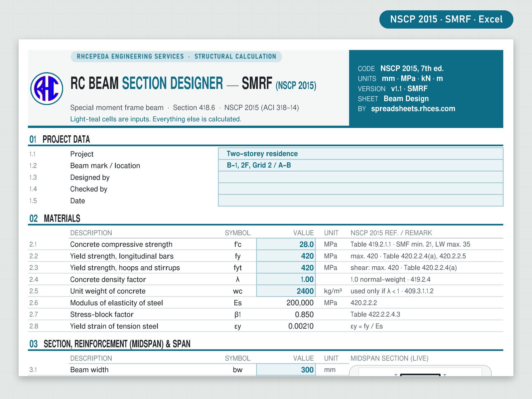
Task: Select the fy value cell in row 2.2
Action: pyautogui.click(x=286, y=256)
